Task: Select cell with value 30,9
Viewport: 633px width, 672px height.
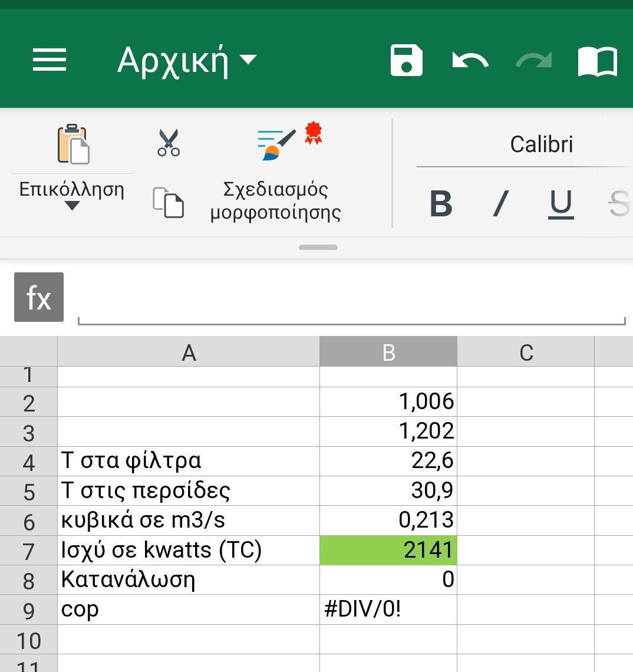Action: (x=388, y=490)
